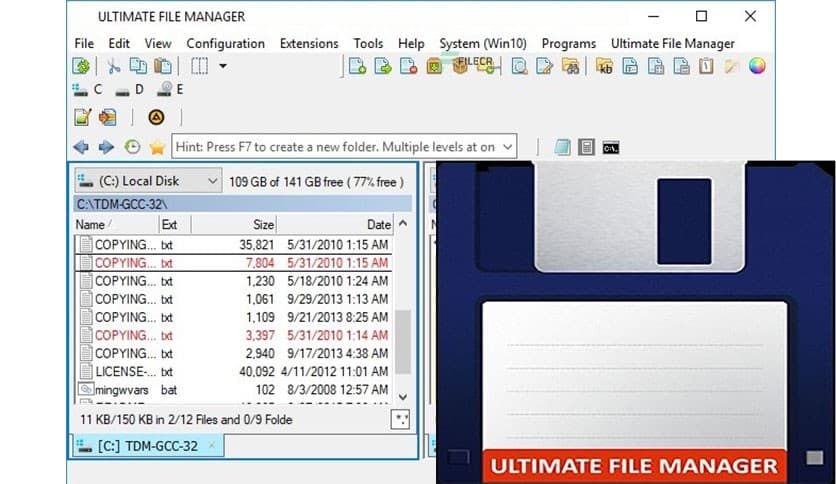Select the COPYING file sized 1,230
Viewport: 836px width, 484px height.
click(234, 281)
